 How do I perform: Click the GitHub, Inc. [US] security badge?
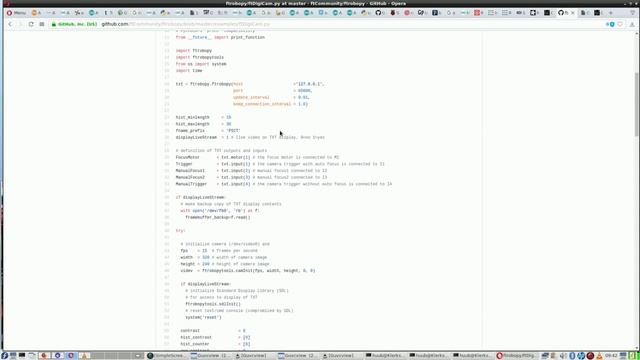tap(74, 24)
